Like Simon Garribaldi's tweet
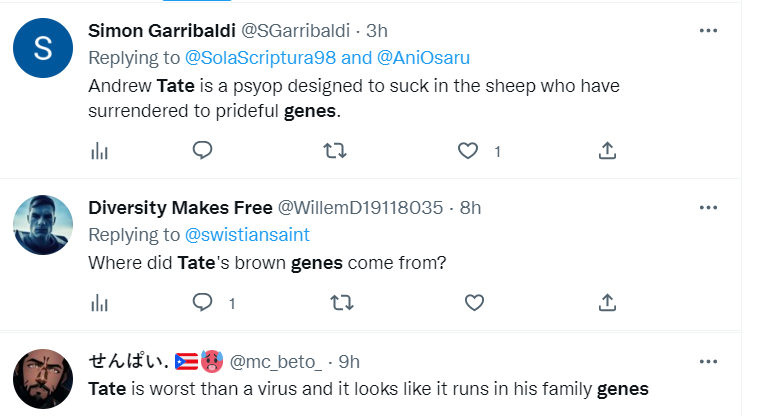The image size is (777, 416). tap(468, 151)
